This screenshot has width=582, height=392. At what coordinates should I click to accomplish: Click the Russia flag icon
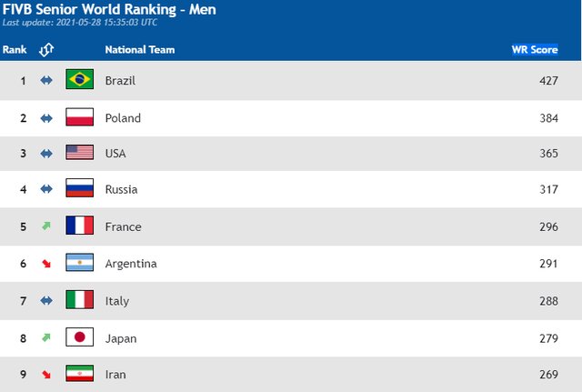pos(80,190)
